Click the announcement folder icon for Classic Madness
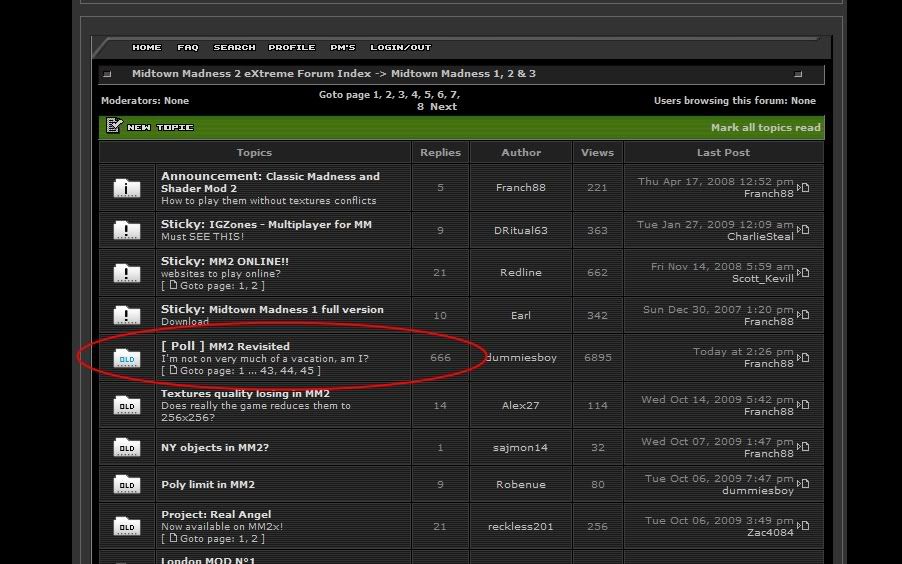This screenshot has width=902, height=564. pyautogui.click(x=127, y=188)
